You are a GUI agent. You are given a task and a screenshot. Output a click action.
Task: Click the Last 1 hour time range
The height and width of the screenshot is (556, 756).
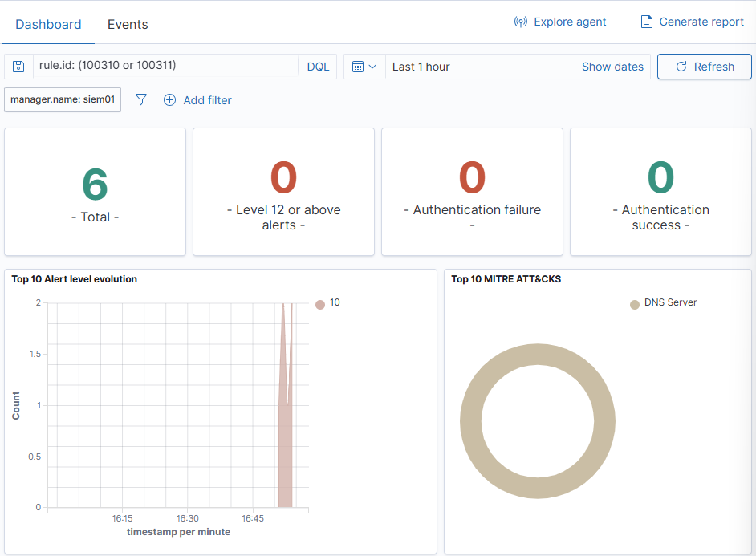pyautogui.click(x=421, y=67)
